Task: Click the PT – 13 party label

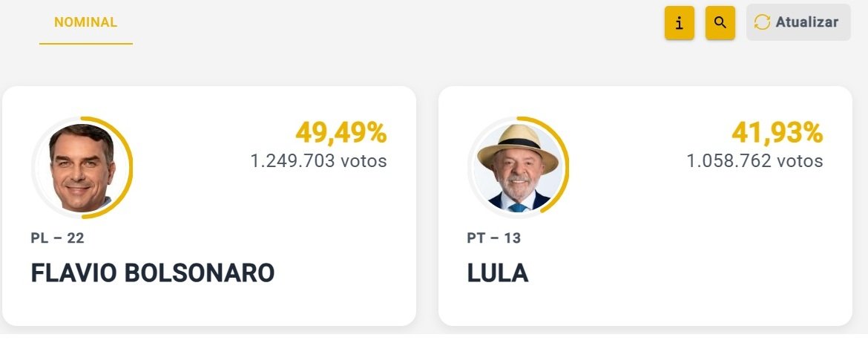Action: click(x=494, y=238)
